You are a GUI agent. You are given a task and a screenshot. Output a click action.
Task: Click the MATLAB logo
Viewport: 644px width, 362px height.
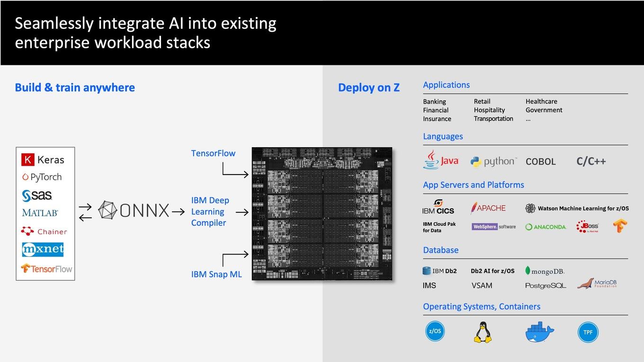pyautogui.click(x=40, y=213)
